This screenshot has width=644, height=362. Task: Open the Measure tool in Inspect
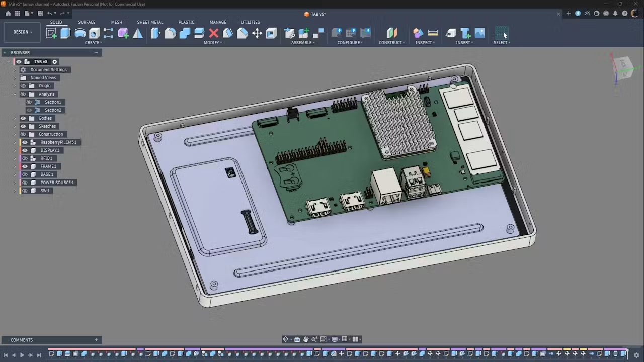coord(433,33)
